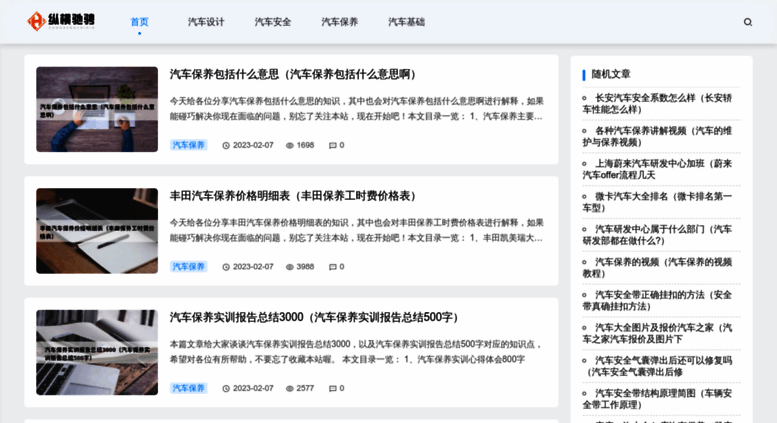Open article 丰田汽车保养价格明细表 title
The width and height of the screenshot is (777, 423).
coord(293,196)
